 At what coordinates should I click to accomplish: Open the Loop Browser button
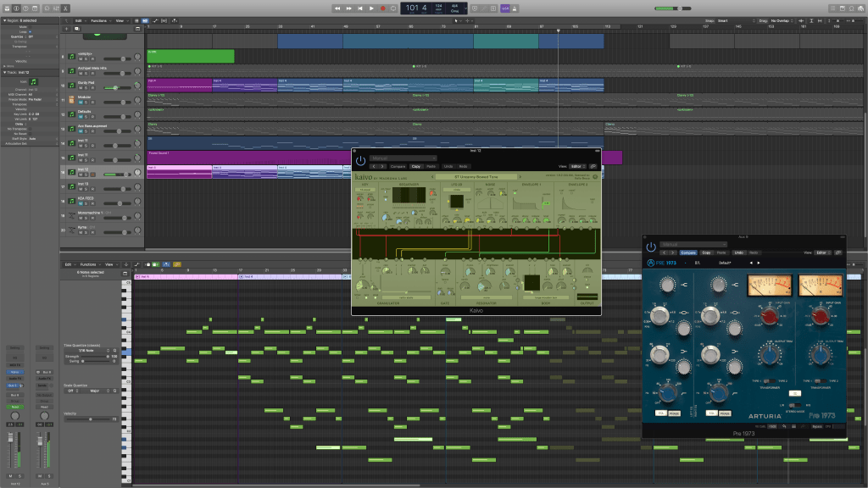tap(851, 8)
